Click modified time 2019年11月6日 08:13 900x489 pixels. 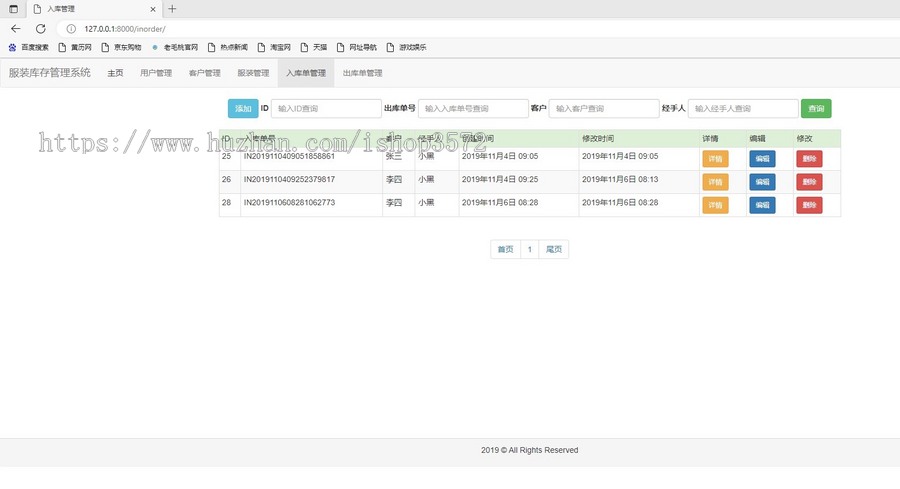tap(620, 179)
